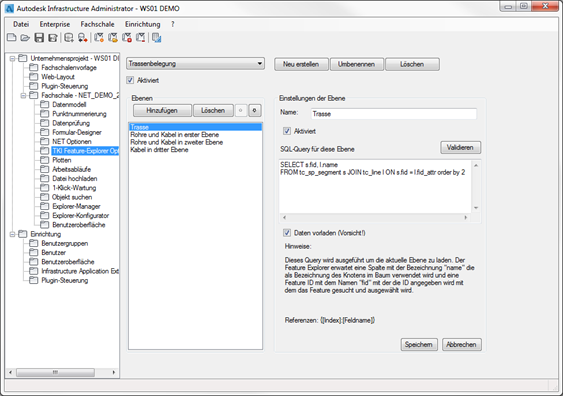Open the Einrichtung menu

tap(143, 24)
